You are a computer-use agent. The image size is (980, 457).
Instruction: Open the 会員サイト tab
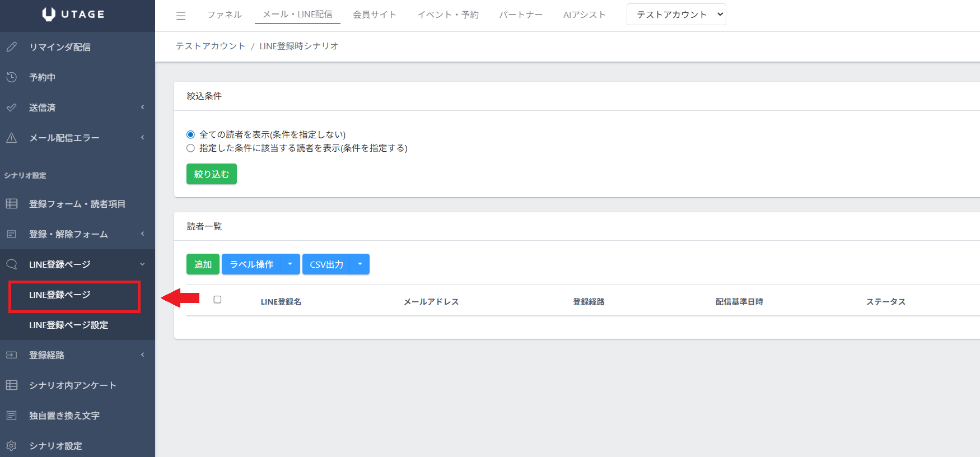pyautogui.click(x=374, y=15)
